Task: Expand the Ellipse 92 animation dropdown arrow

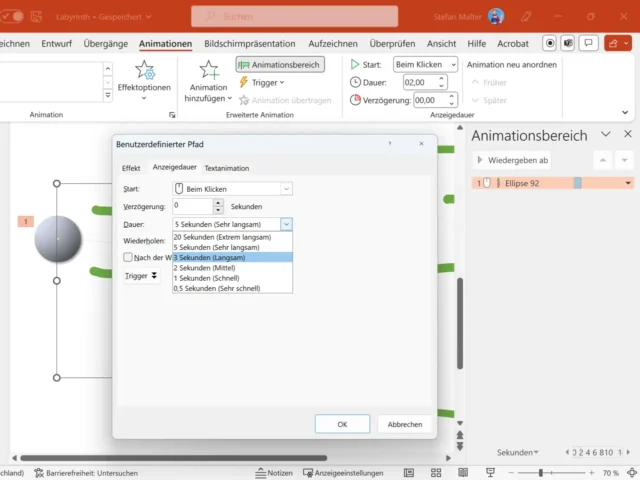Action: coord(628,183)
